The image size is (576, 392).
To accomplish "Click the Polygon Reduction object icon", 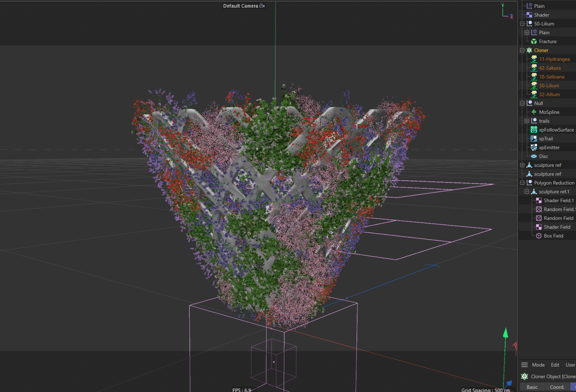I will click(529, 183).
